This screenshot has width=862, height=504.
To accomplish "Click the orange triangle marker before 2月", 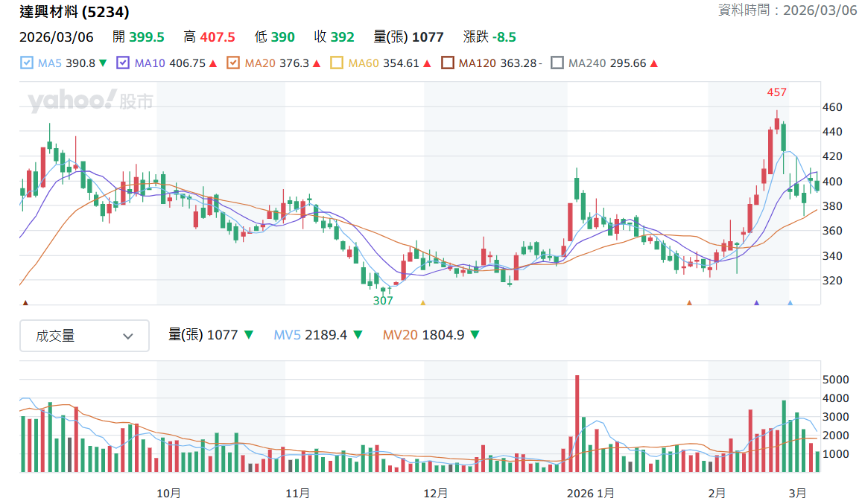I will (x=689, y=302).
